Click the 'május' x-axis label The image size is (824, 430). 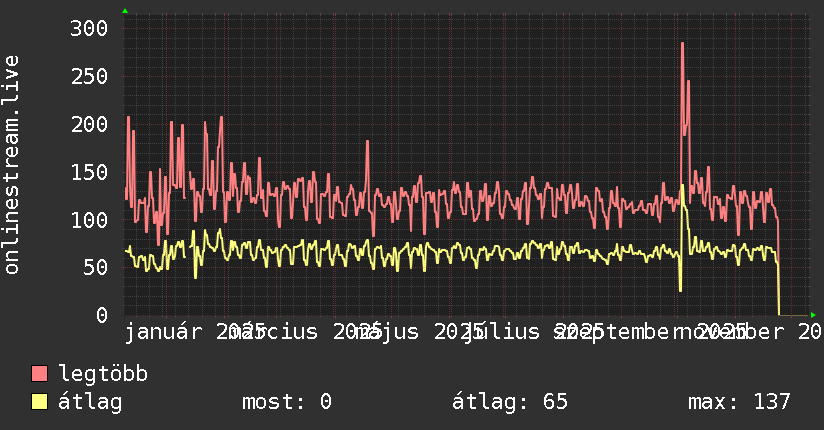[x=387, y=332]
